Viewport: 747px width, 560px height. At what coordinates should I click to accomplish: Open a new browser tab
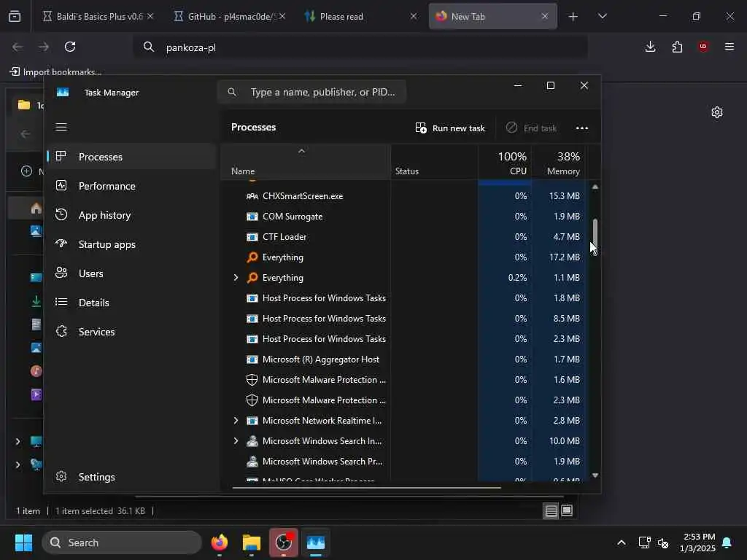tap(573, 17)
